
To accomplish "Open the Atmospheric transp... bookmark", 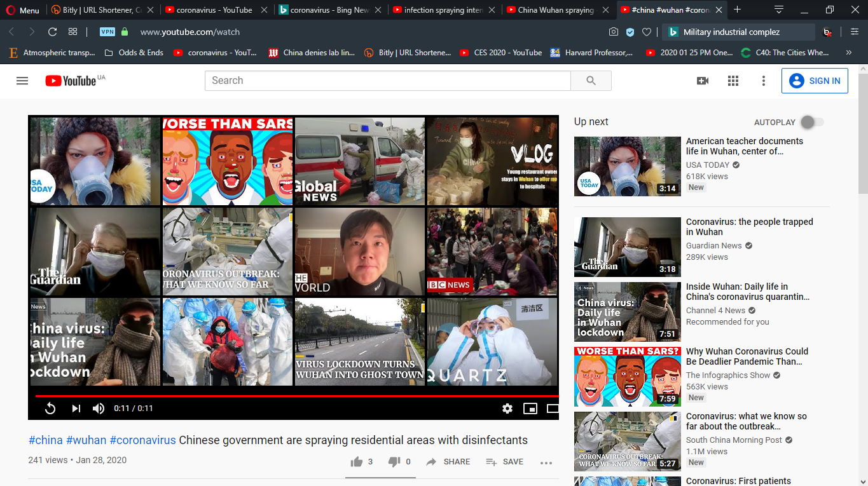I will (52, 53).
